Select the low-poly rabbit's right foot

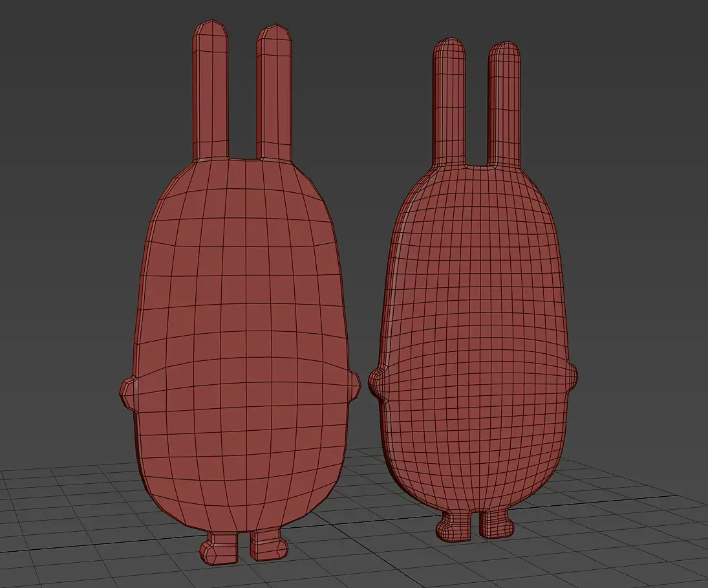click(x=269, y=544)
